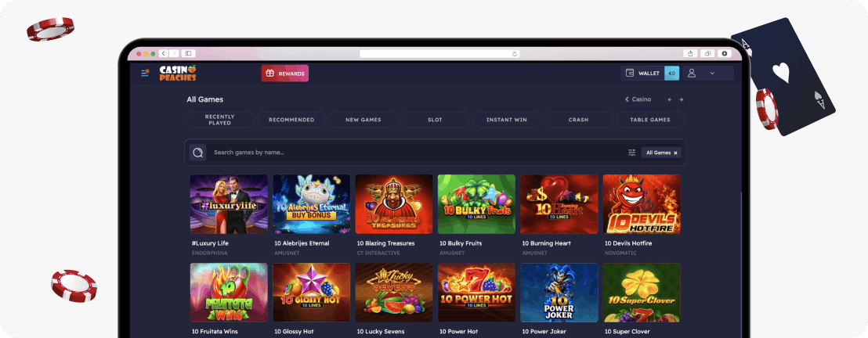This screenshot has width=868, height=338.
Task: Click the '10 Burning Heart' title text
Action: [x=546, y=243]
